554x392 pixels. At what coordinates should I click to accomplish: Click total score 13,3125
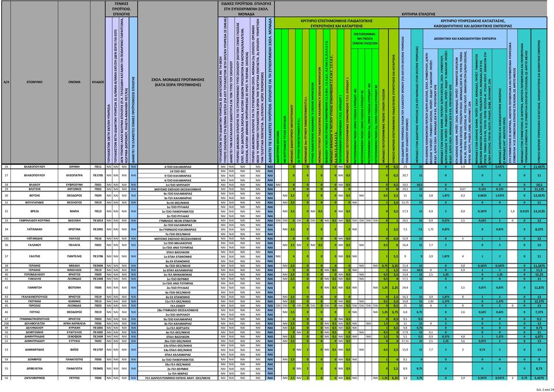tap(539, 211)
